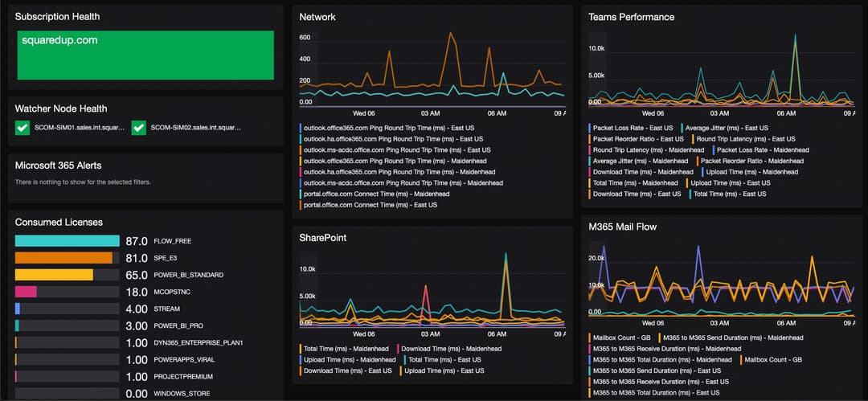Open the M365 Mail Flow panel title
Image resolution: width=868 pixels, height=401 pixels.
pos(622,227)
